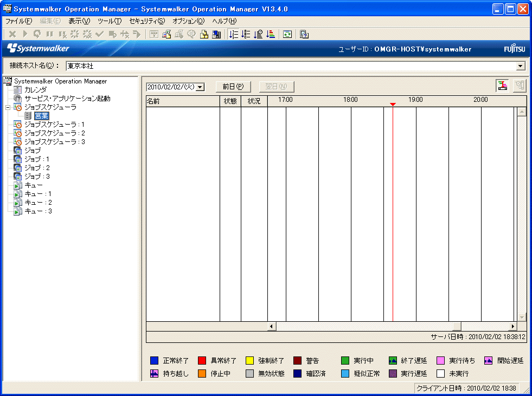The height and width of the screenshot is (396, 532).
Task: Go to previous day with 前日 button
Action: point(233,87)
